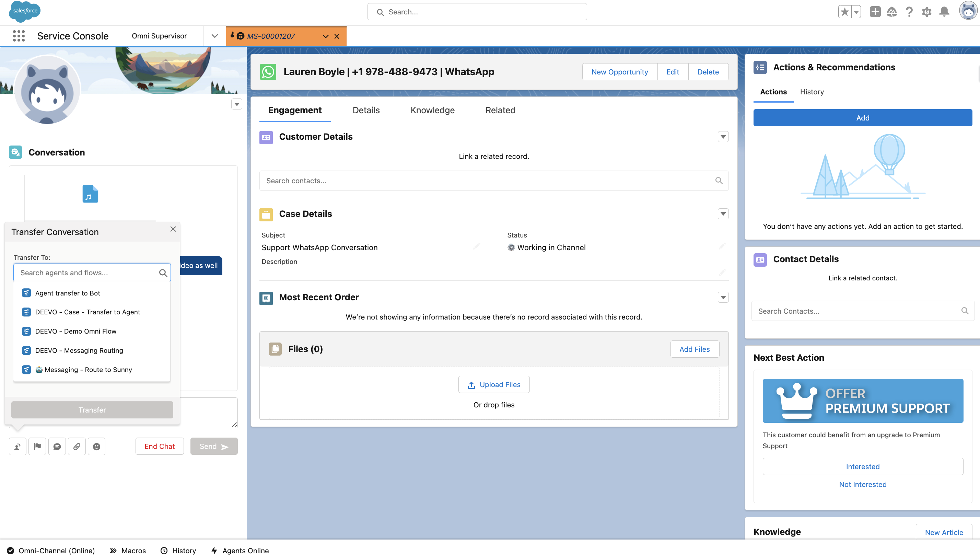This screenshot has height=556, width=980.
Task: Switch to the Knowledge tab
Action: 432,110
